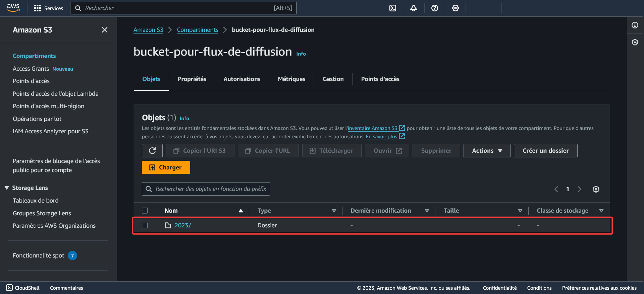The width and height of the screenshot is (644, 294).
Task: Sort by Type column arrow
Action: (334, 211)
